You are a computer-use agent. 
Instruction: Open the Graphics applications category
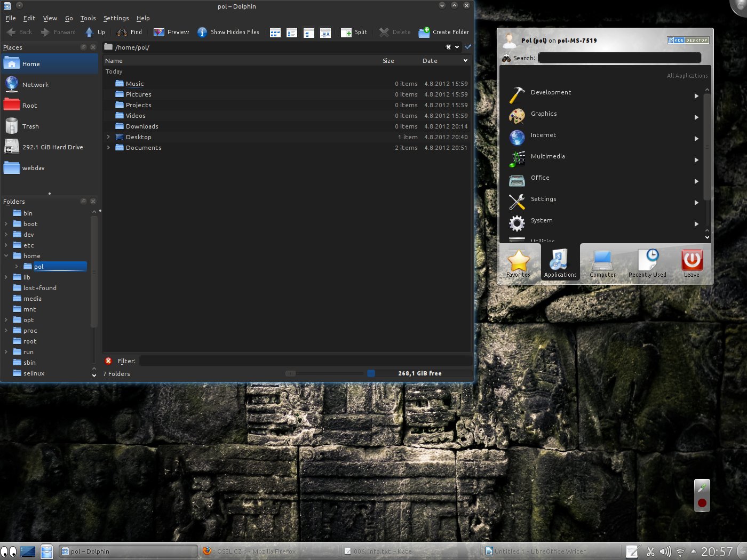coord(544,114)
